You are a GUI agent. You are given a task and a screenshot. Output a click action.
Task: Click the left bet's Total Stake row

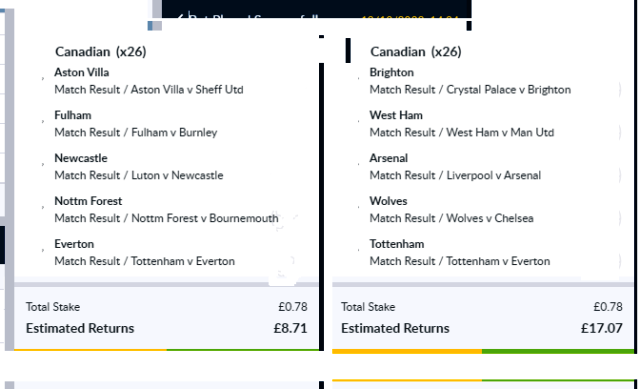(x=167, y=307)
